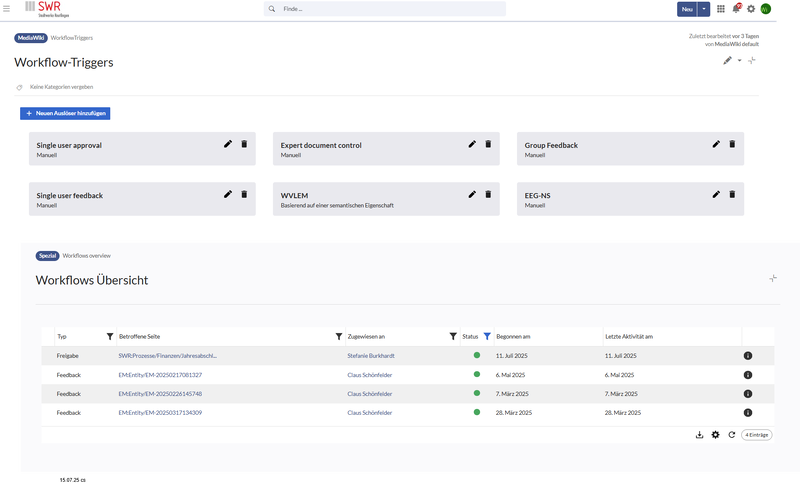The width and height of the screenshot is (800, 486).
Task: Toggle fullscreen icon beside Workflows Übersicht
Action: (x=773, y=278)
